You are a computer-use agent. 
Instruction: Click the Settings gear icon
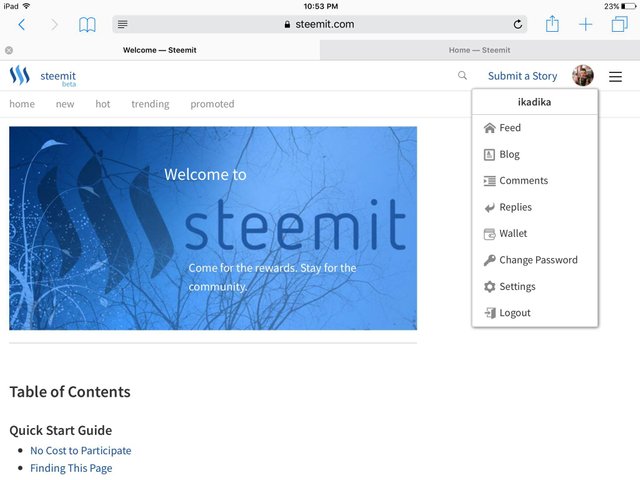point(489,287)
